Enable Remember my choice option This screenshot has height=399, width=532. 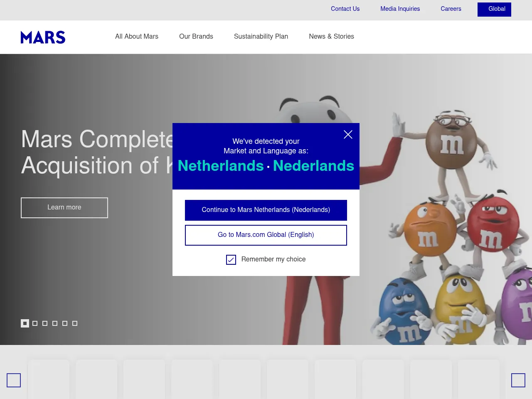[x=231, y=260]
